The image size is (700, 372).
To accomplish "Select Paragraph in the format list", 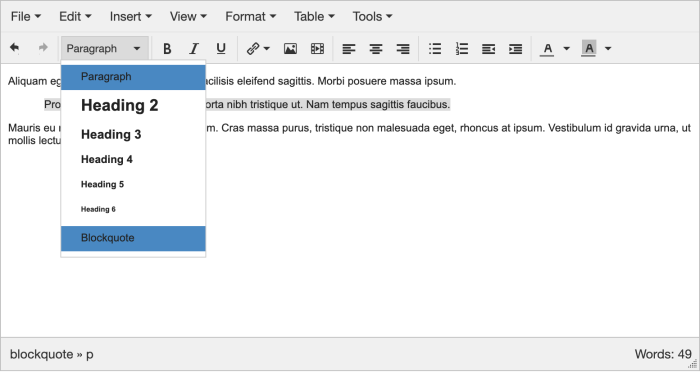I will (133, 77).
